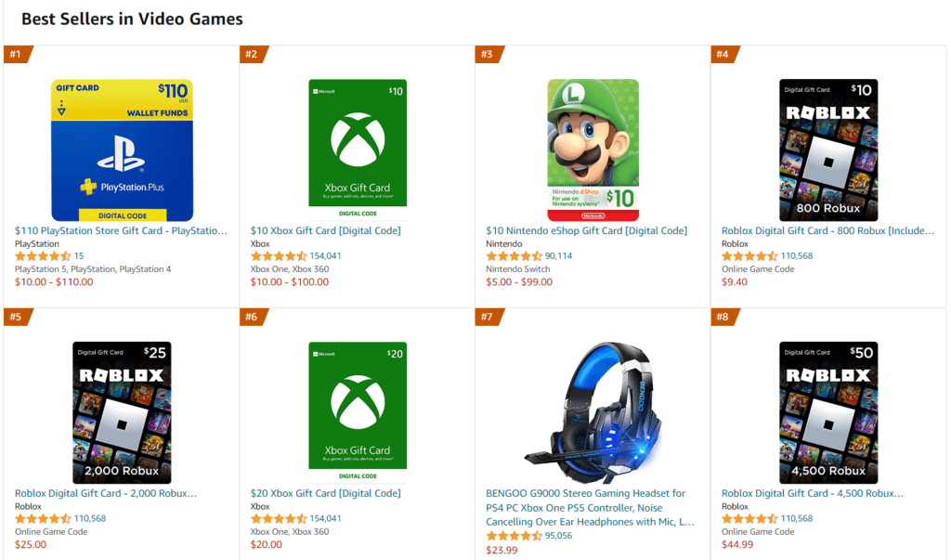Click the star rating for the BENGOO headset

click(x=514, y=536)
